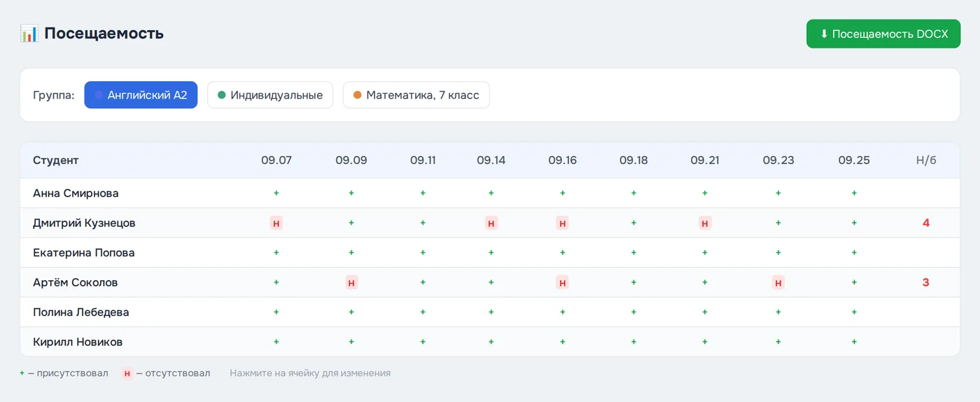Change Кирилл Новиков attendance on 09.16

pos(563,342)
